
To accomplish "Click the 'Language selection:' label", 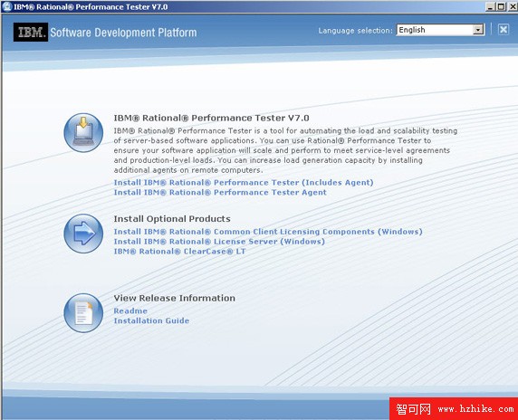I will coord(356,31).
